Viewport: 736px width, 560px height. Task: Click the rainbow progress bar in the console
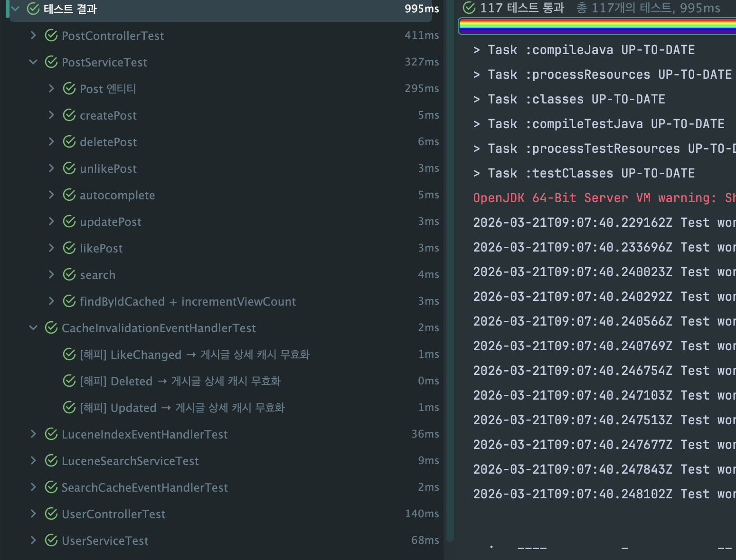596,26
